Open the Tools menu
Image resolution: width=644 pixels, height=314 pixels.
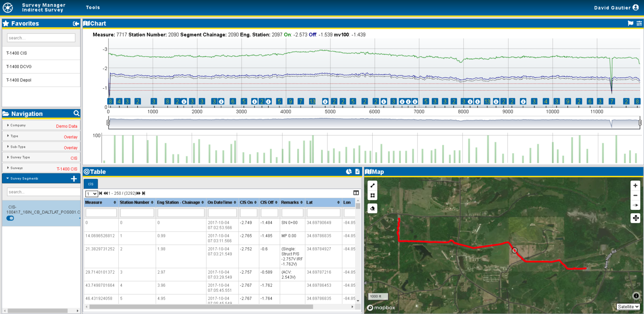point(93,7)
